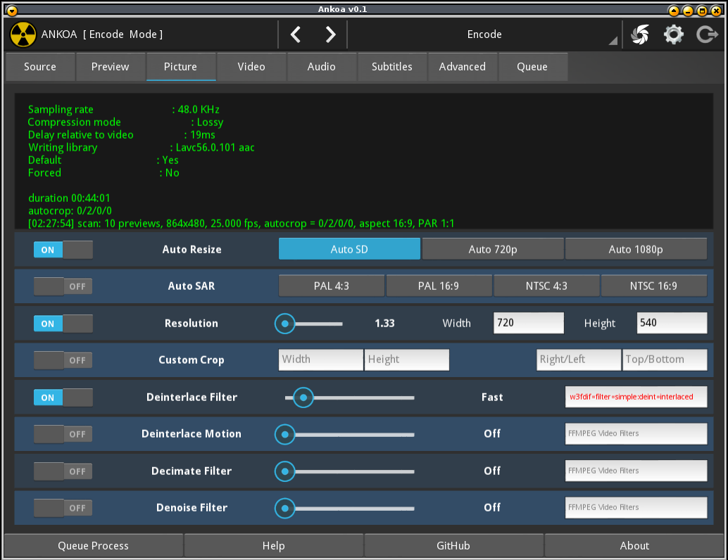Turn off the Deinterlace Filter switch
This screenshot has height=560, width=728.
point(63,397)
